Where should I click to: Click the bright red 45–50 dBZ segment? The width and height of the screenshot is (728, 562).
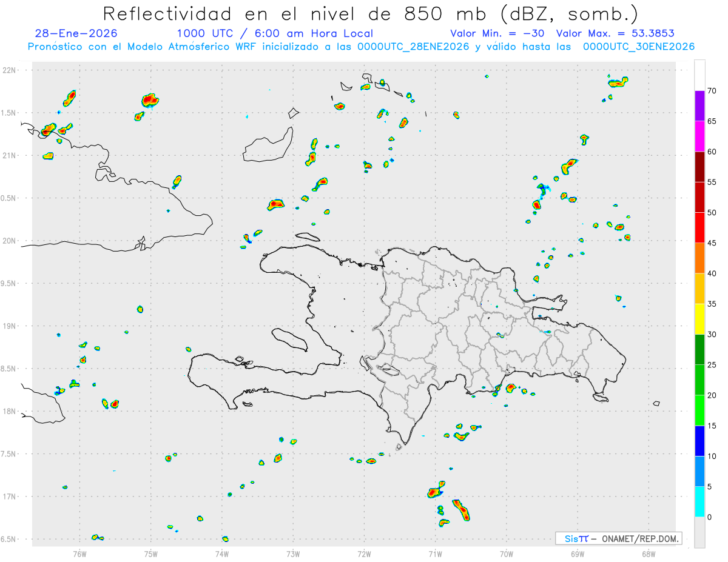[x=699, y=227]
